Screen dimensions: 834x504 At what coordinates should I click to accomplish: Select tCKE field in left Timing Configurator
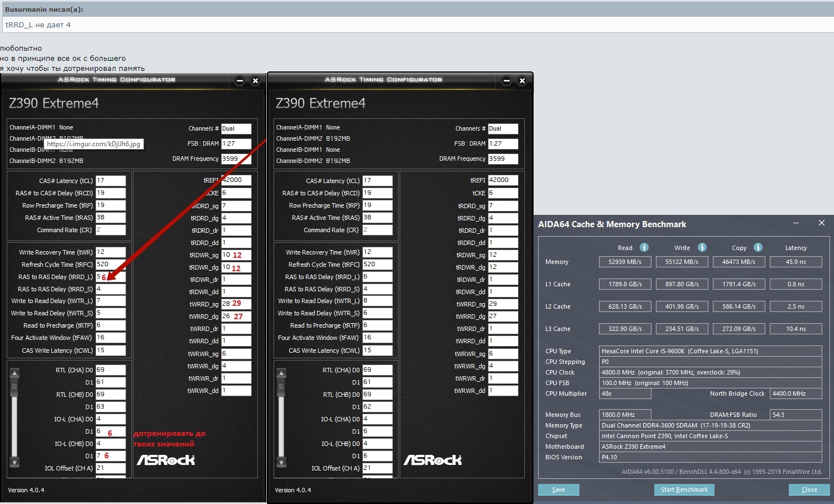point(236,193)
